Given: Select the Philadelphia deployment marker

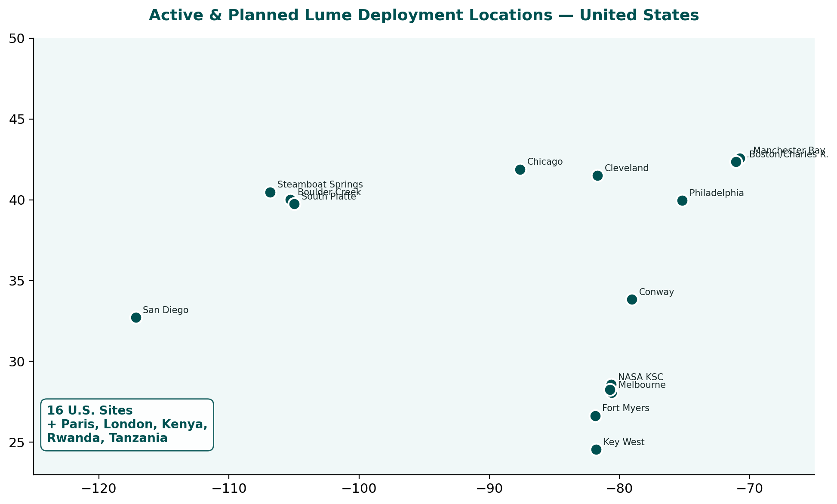Looking at the screenshot, I should click(x=682, y=200).
